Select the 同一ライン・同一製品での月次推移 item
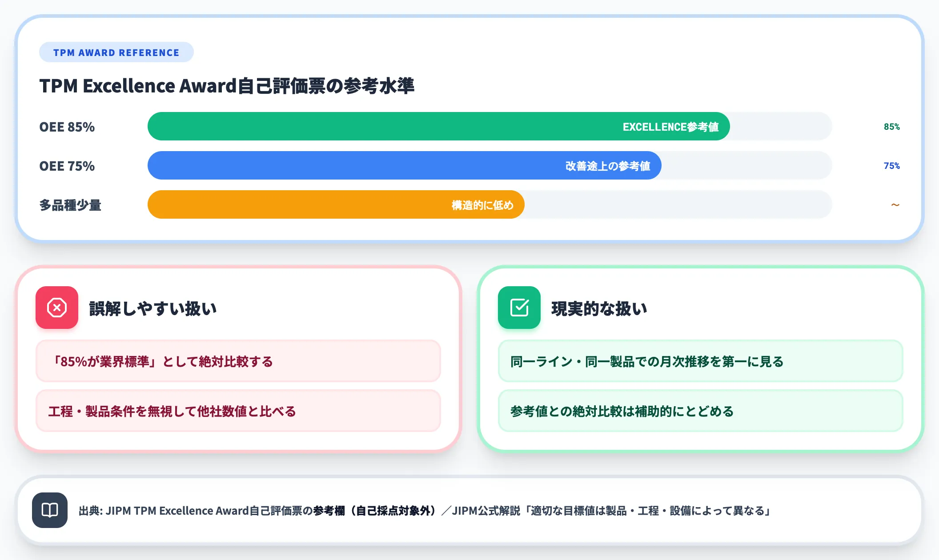The width and height of the screenshot is (939, 560). click(701, 361)
